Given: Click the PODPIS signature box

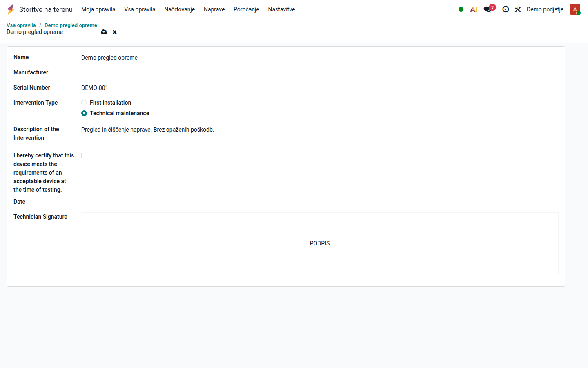Looking at the screenshot, I should [x=320, y=243].
